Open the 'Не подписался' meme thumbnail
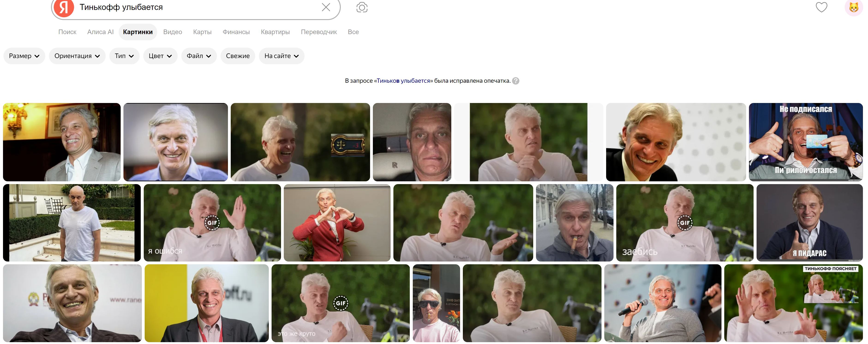The width and height of the screenshot is (868, 344). click(x=806, y=142)
